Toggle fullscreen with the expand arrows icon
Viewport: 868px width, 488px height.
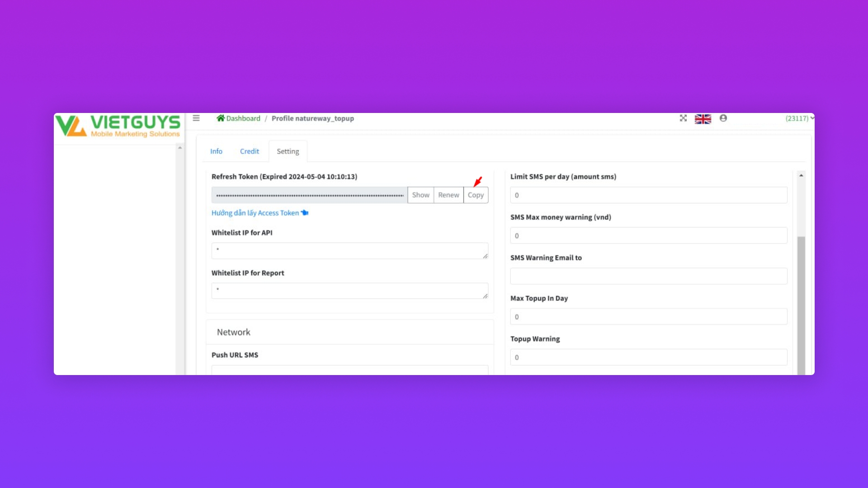click(x=683, y=118)
